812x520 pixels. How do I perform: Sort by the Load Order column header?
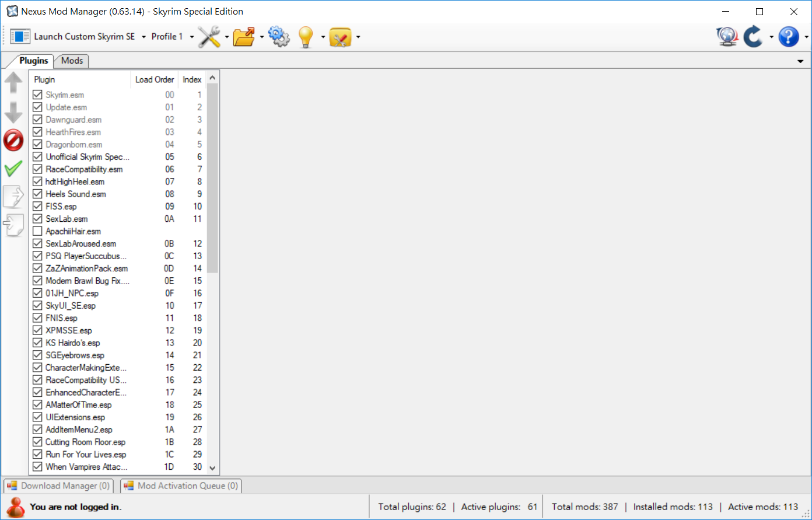155,79
